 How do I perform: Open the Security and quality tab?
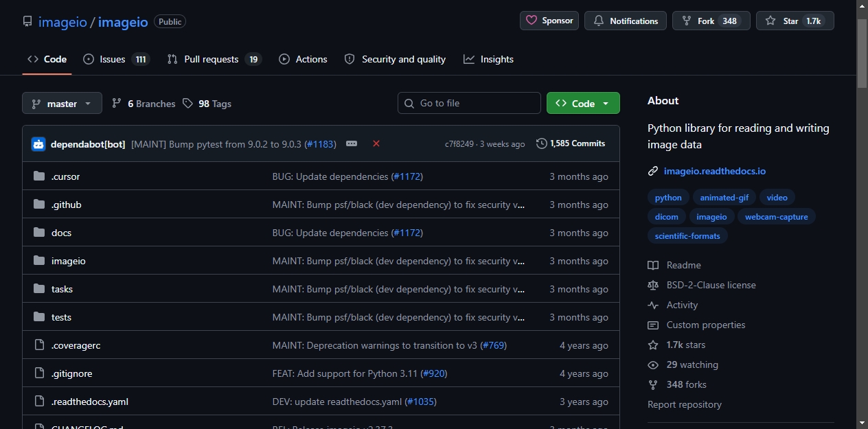point(395,59)
